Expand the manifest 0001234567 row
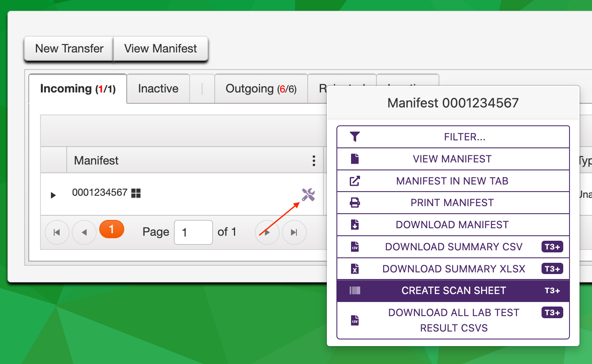 (53, 195)
